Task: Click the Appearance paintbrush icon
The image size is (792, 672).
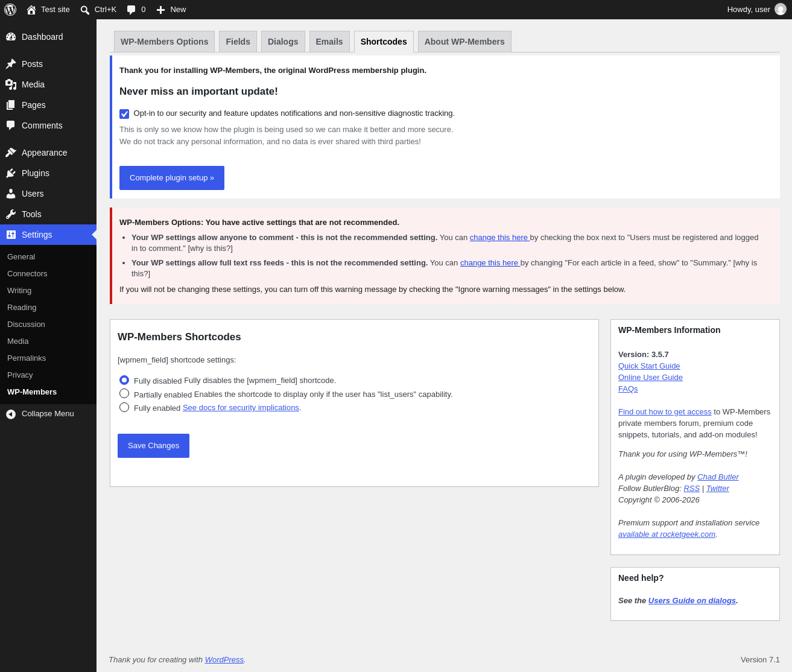Action: (11, 153)
